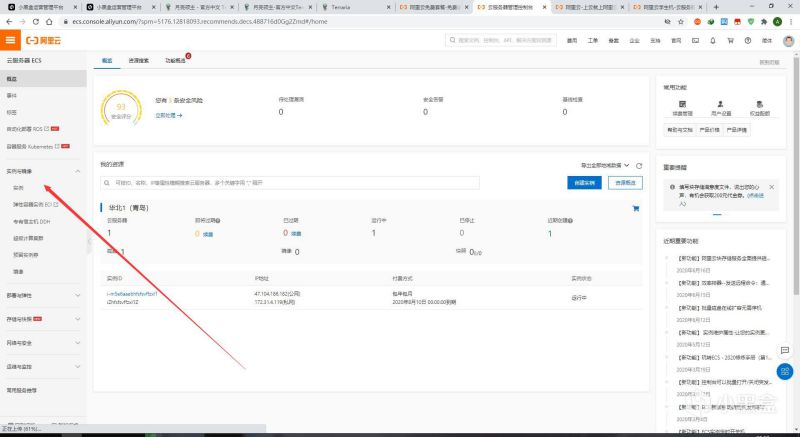The height and width of the screenshot is (437, 800).
Task: Open Instances under Instances & Images
Action: (x=18, y=188)
